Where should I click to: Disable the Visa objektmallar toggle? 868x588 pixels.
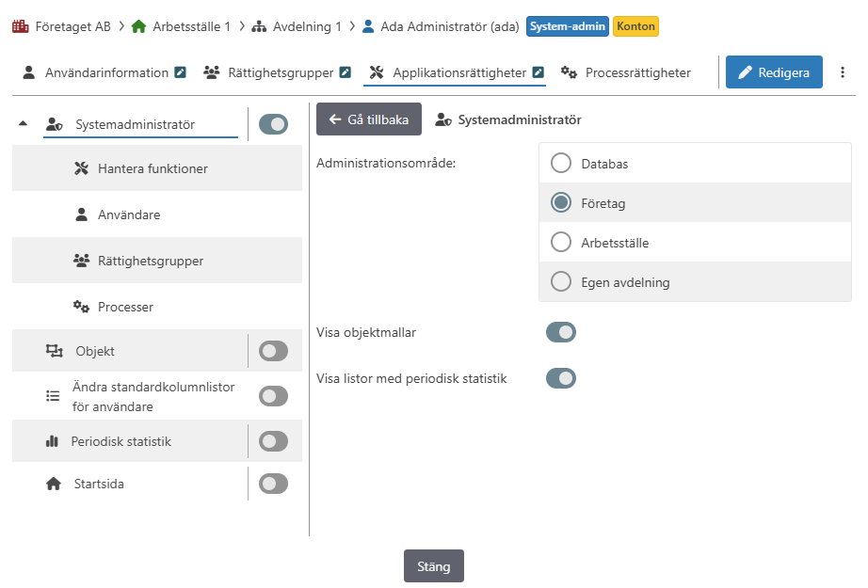561,332
